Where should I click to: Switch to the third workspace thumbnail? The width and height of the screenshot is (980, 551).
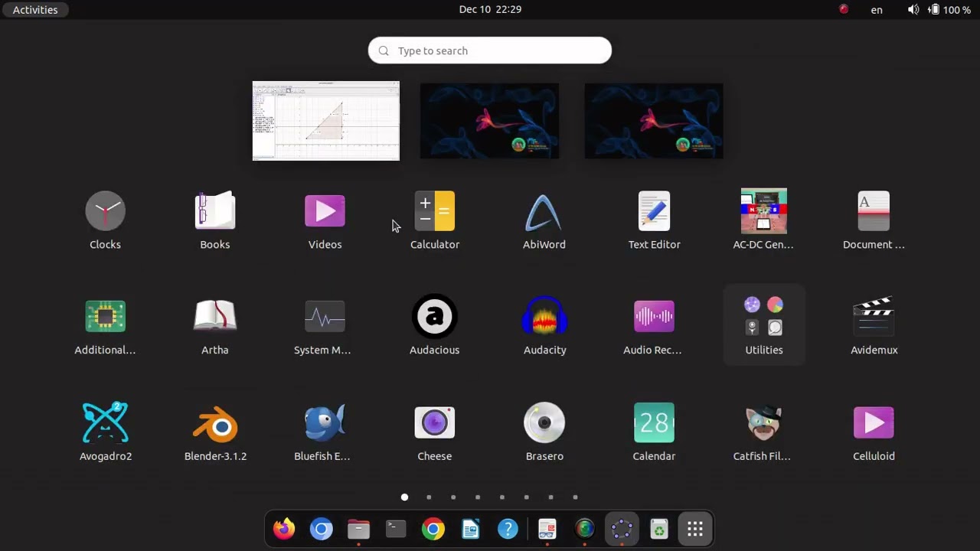coord(654,121)
